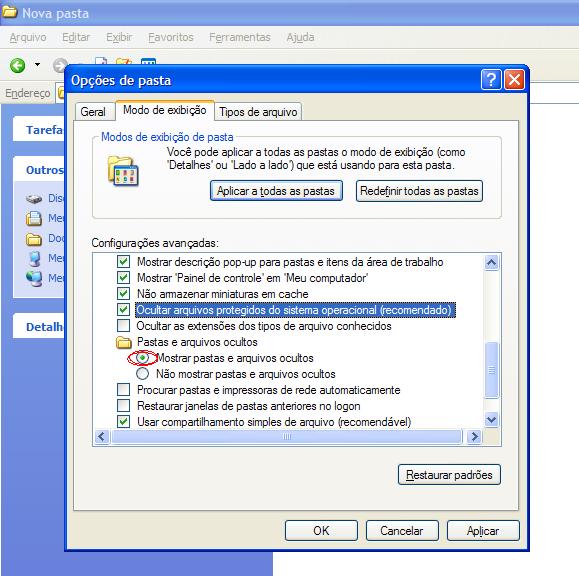Click the folder views icon in dialog
The height and width of the screenshot is (576, 579).
click(123, 171)
